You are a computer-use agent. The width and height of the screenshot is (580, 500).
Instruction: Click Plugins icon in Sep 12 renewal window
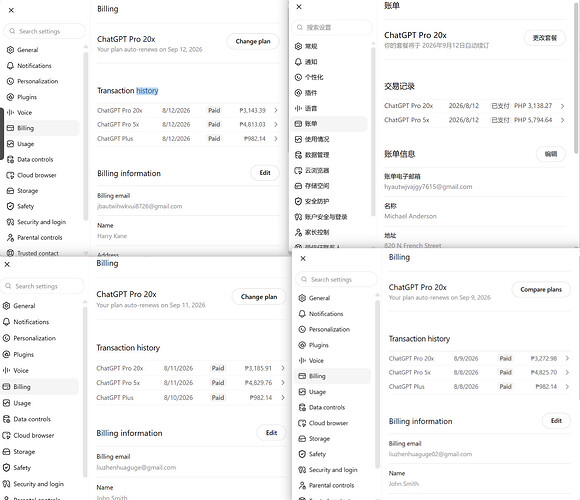click(x=10, y=97)
